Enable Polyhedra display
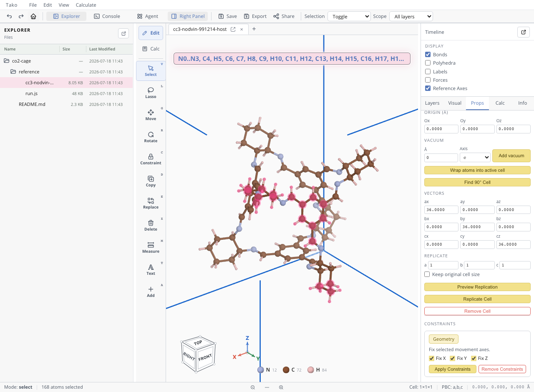 (x=428, y=63)
